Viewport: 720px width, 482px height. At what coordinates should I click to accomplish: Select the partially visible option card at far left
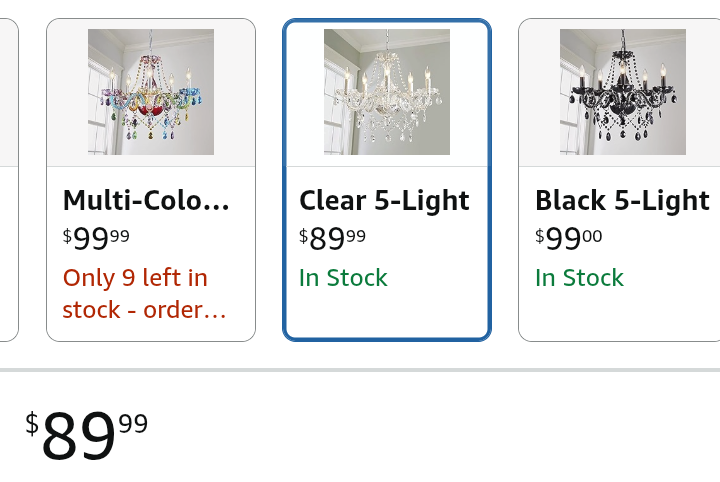[x=8, y=180]
